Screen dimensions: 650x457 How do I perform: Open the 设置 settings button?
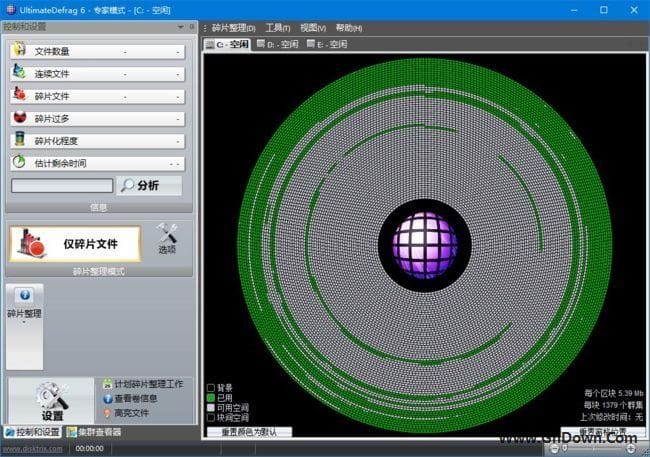tap(52, 400)
